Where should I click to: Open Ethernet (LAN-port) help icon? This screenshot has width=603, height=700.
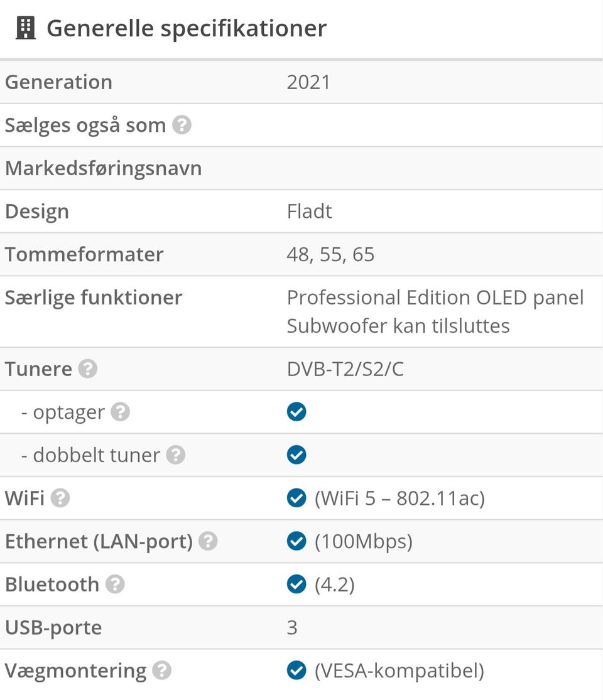click(x=208, y=541)
